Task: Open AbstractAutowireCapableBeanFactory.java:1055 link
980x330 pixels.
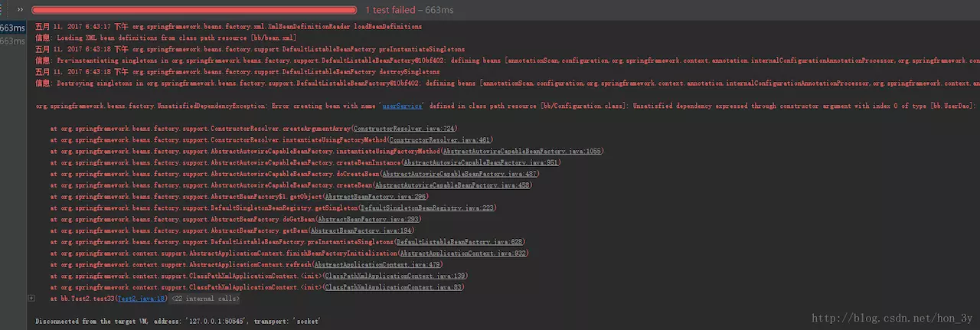Action: [x=522, y=152]
